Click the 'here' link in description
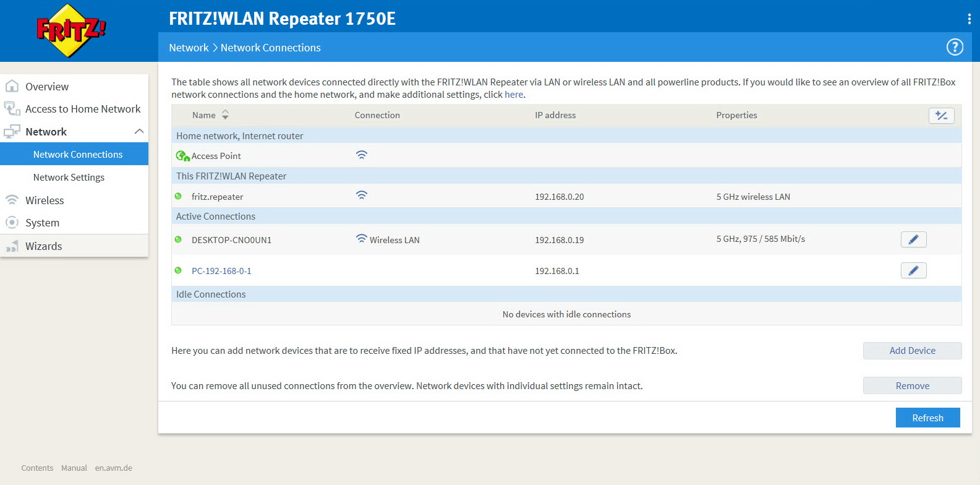 tap(514, 95)
